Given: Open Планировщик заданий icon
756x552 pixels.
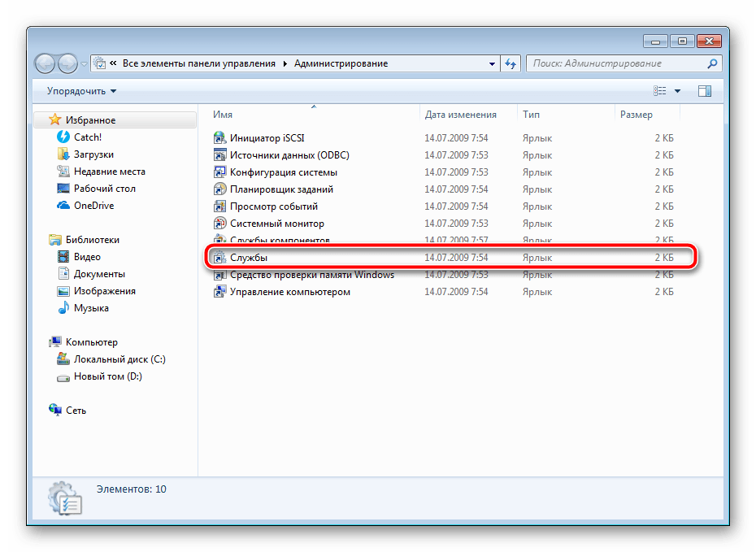Looking at the screenshot, I should coord(219,189).
